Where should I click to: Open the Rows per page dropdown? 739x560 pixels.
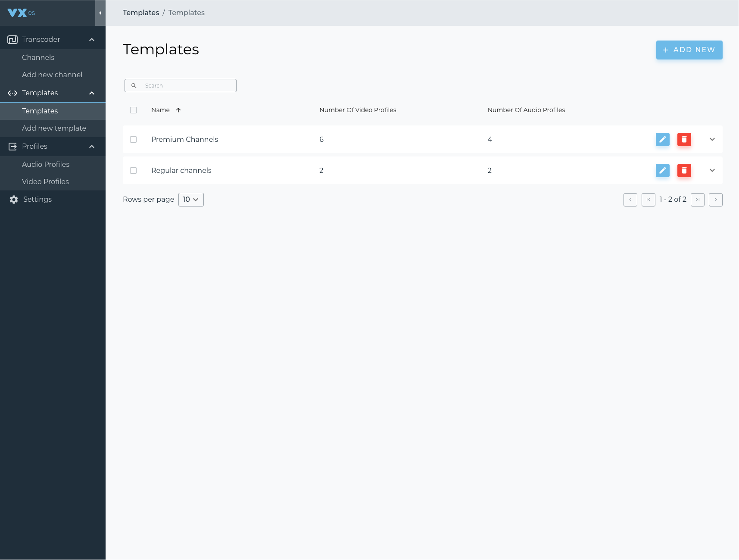tap(191, 200)
